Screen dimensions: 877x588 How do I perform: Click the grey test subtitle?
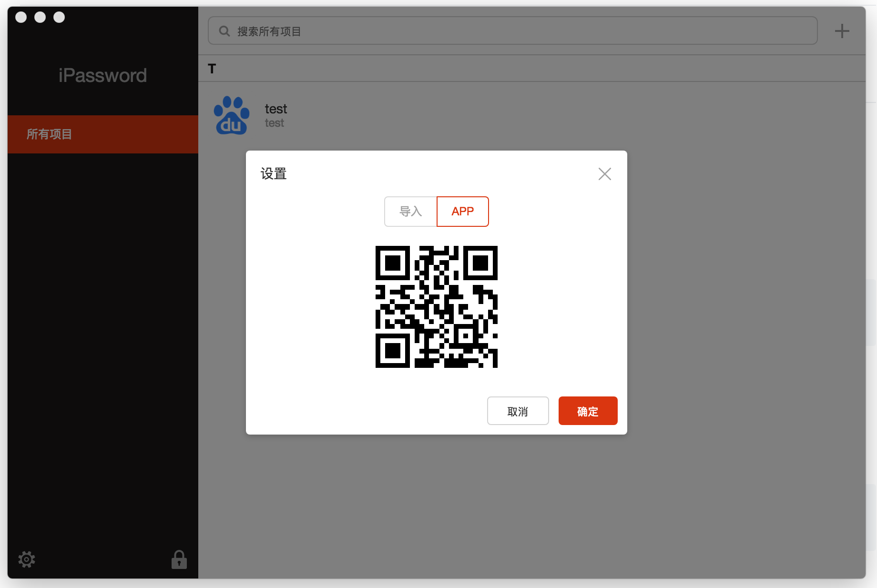pyautogui.click(x=275, y=123)
